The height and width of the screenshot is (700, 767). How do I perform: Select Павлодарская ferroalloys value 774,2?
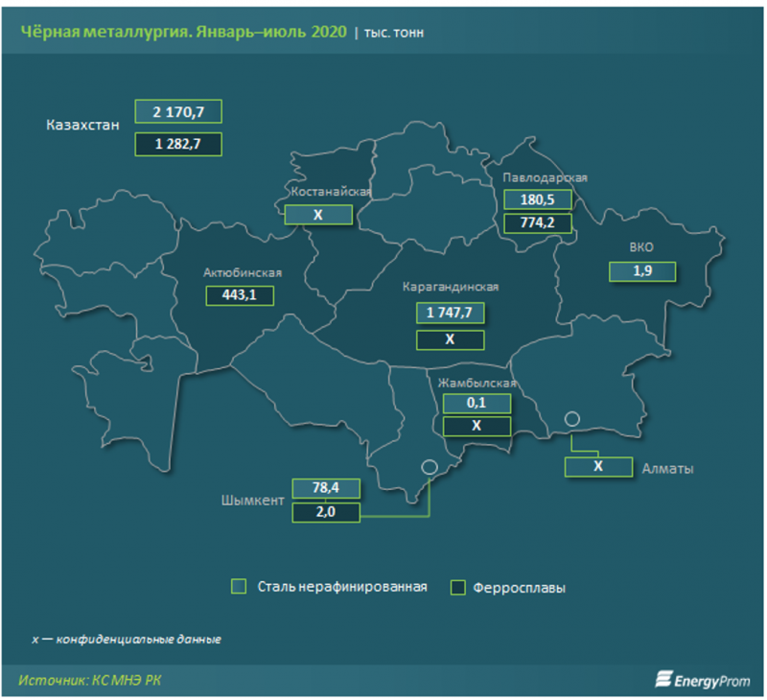pos(537,223)
